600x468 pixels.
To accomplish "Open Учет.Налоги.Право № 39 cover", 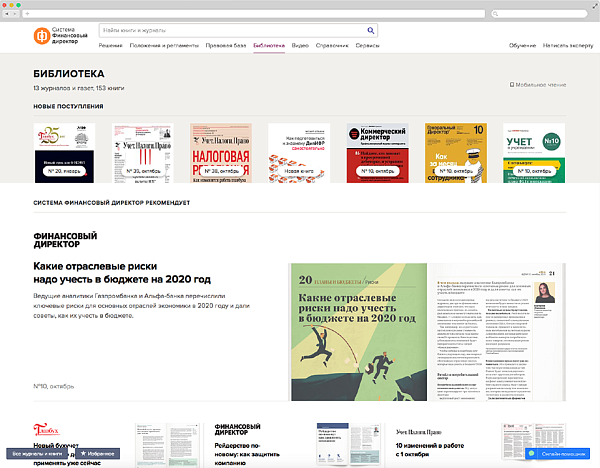I will pyautogui.click(x=143, y=153).
